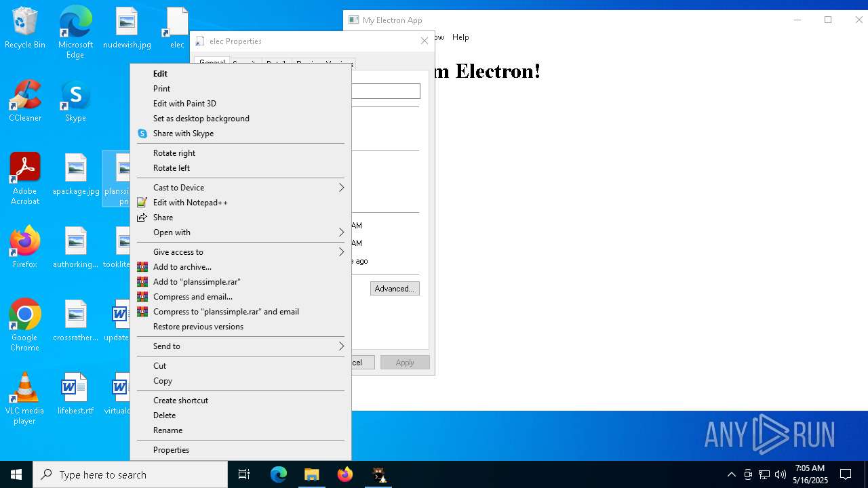Select nudewish.jpg file on desktop
The image size is (868, 488).
pyautogui.click(x=127, y=28)
